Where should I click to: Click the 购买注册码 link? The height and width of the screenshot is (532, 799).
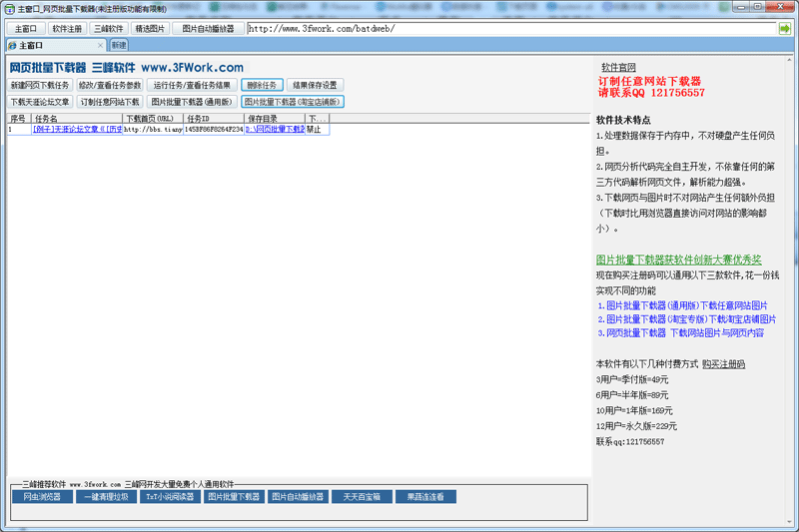[723, 364]
